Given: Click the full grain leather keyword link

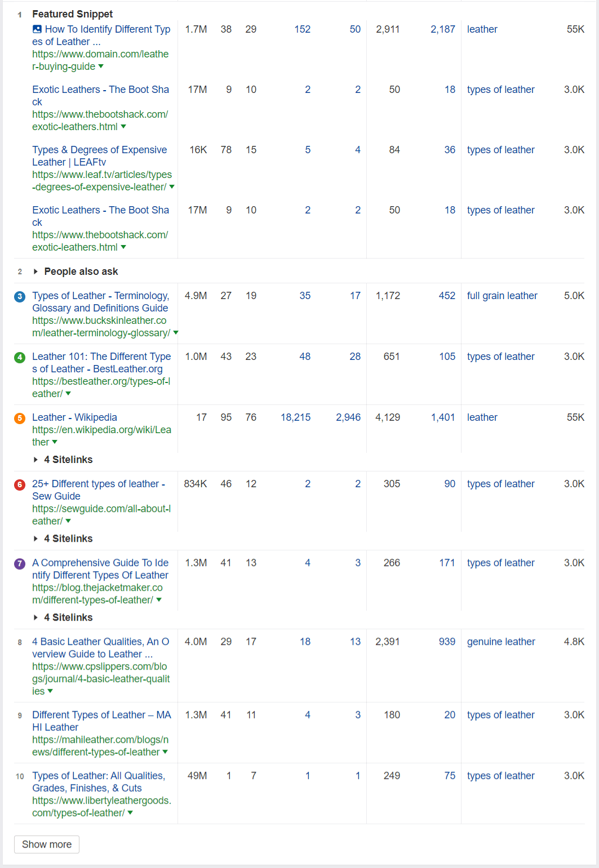Looking at the screenshot, I should pos(502,296).
